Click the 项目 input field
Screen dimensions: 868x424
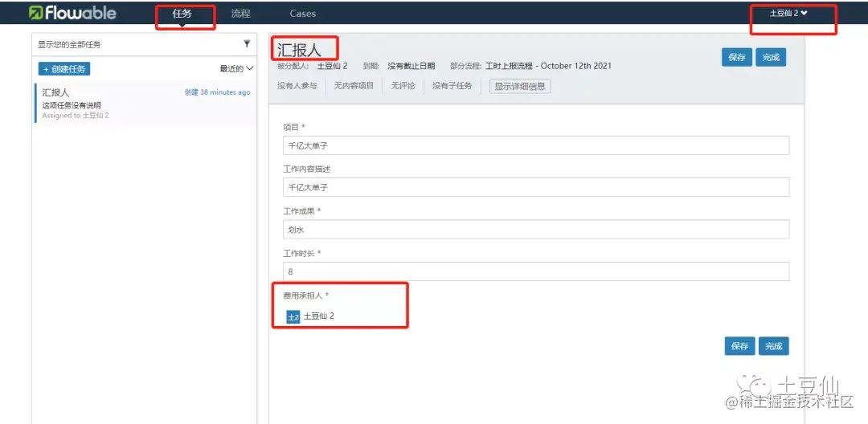(536, 145)
